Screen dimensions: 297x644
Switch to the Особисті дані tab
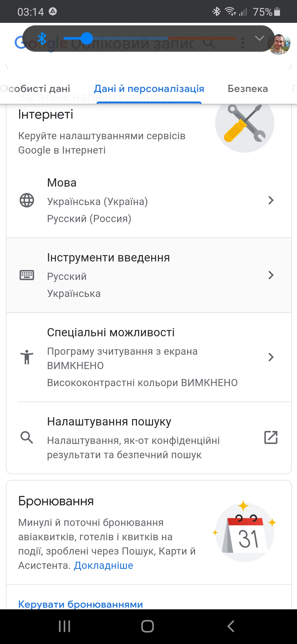point(35,89)
